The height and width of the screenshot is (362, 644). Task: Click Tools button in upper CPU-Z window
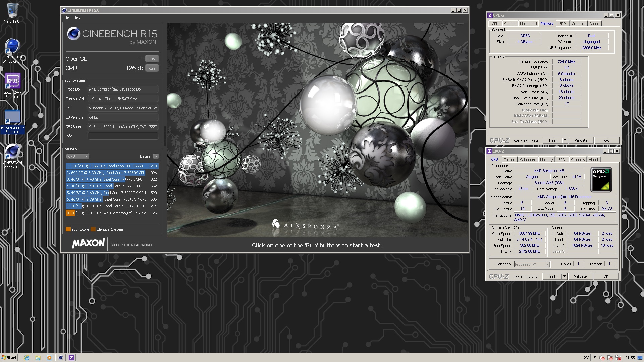[553, 141]
